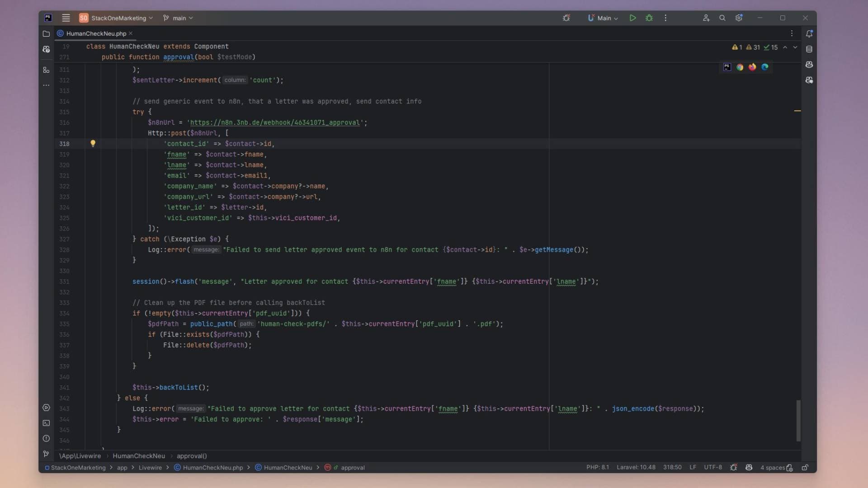Open the main hamburger menu
Viewport: 868px width, 488px height.
[66, 18]
